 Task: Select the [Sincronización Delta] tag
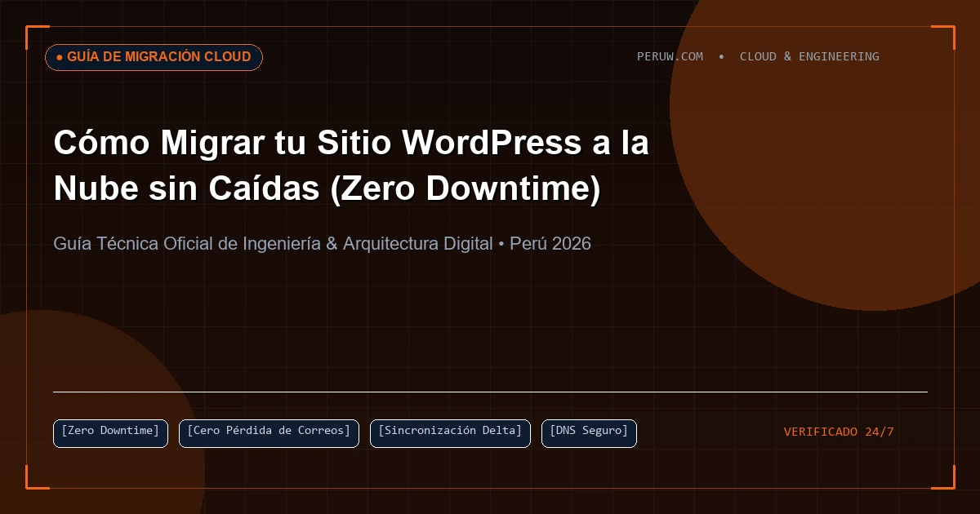click(450, 433)
